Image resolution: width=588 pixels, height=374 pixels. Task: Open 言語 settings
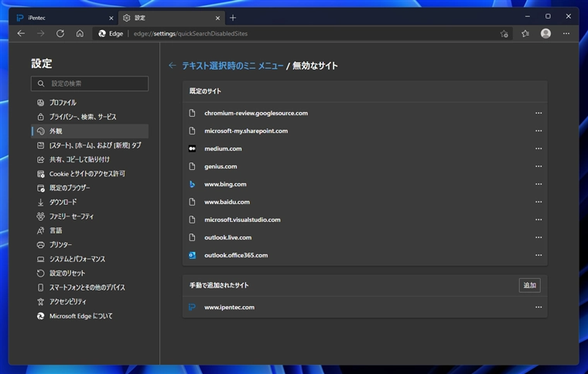pyautogui.click(x=90, y=230)
